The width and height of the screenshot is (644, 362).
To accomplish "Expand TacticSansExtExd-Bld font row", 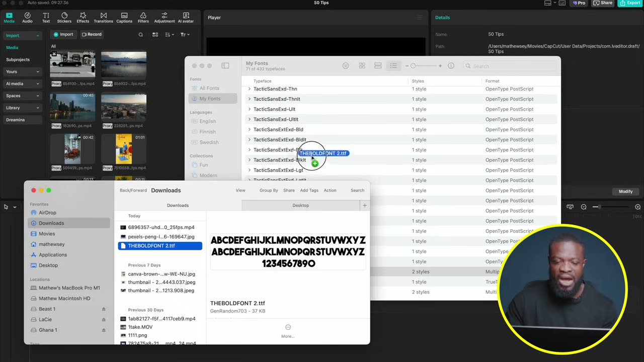I will (249, 130).
